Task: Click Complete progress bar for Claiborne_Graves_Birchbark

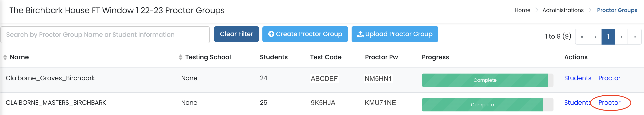Action: pyautogui.click(x=485, y=80)
